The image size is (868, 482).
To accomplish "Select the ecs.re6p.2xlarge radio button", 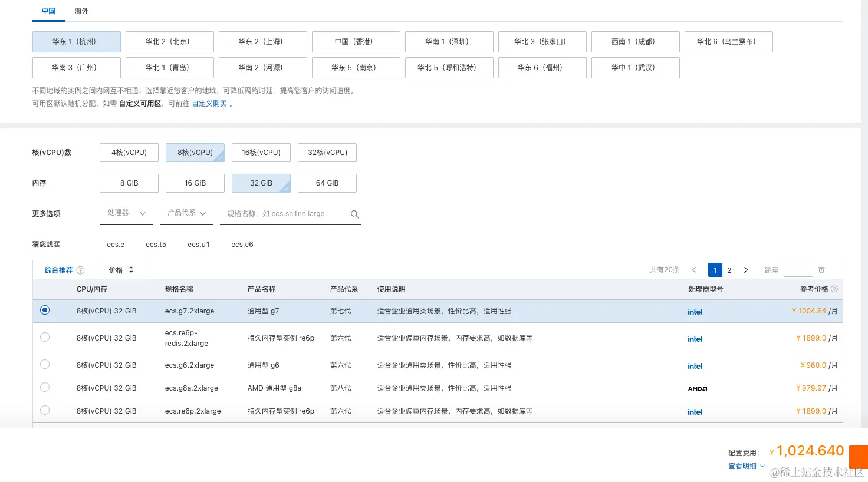I will click(x=45, y=410).
